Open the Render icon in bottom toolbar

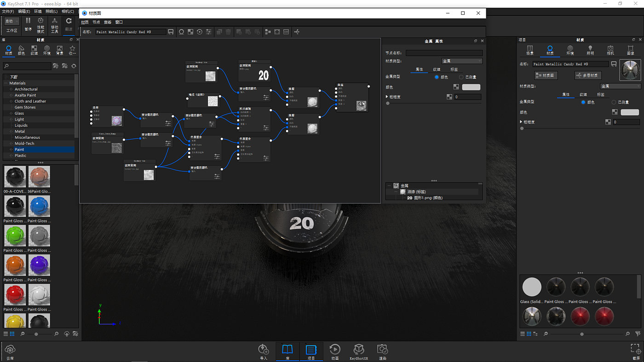pyautogui.click(x=382, y=351)
